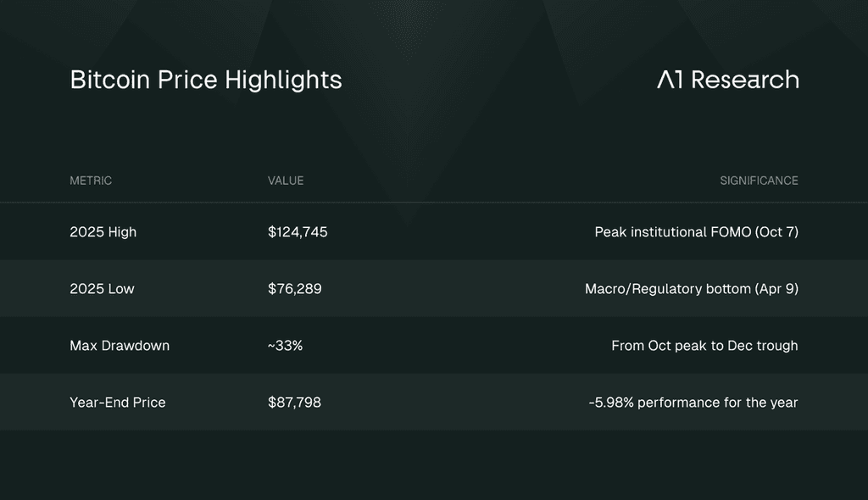This screenshot has height=500, width=868.
Task: Select the Year-End Price row label
Action: pyautogui.click(x=117, y=403)
